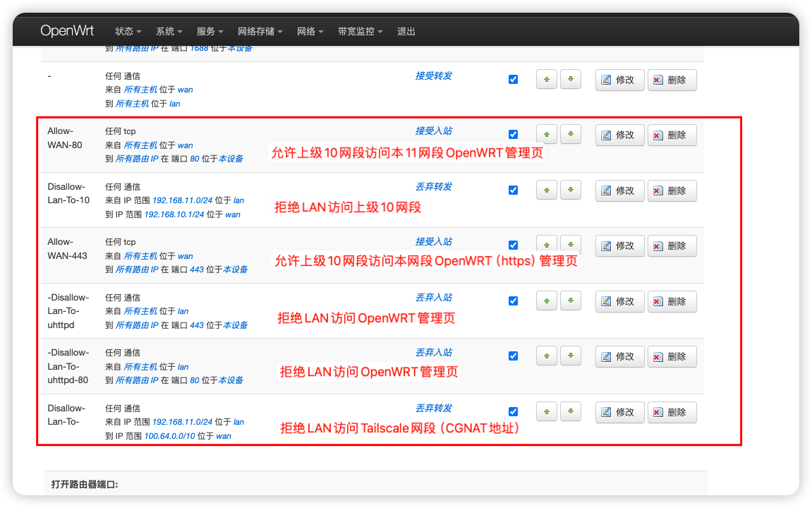
Task: Delete the Disallow-Lan-To-uhttpd rule
Action: pyautogui.click(x=672, y=301)
